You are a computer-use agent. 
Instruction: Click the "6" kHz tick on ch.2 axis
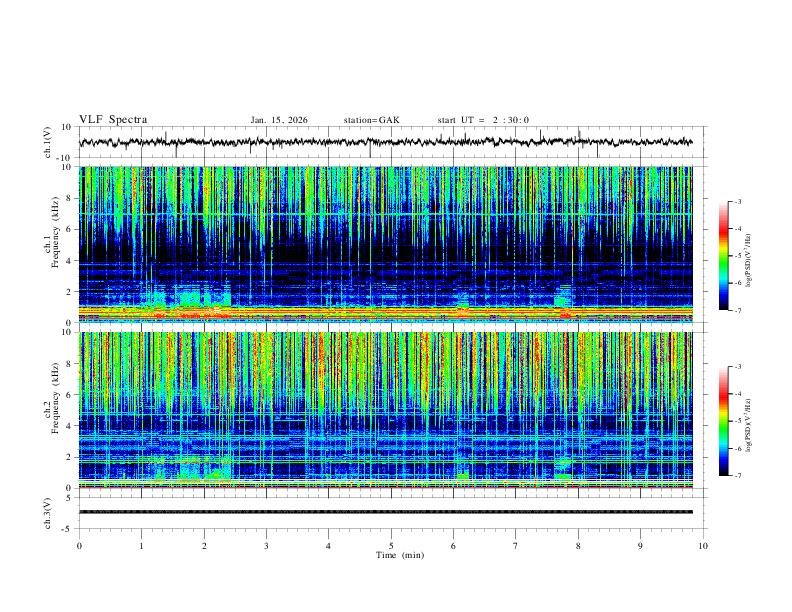click(x=70, y=395)
